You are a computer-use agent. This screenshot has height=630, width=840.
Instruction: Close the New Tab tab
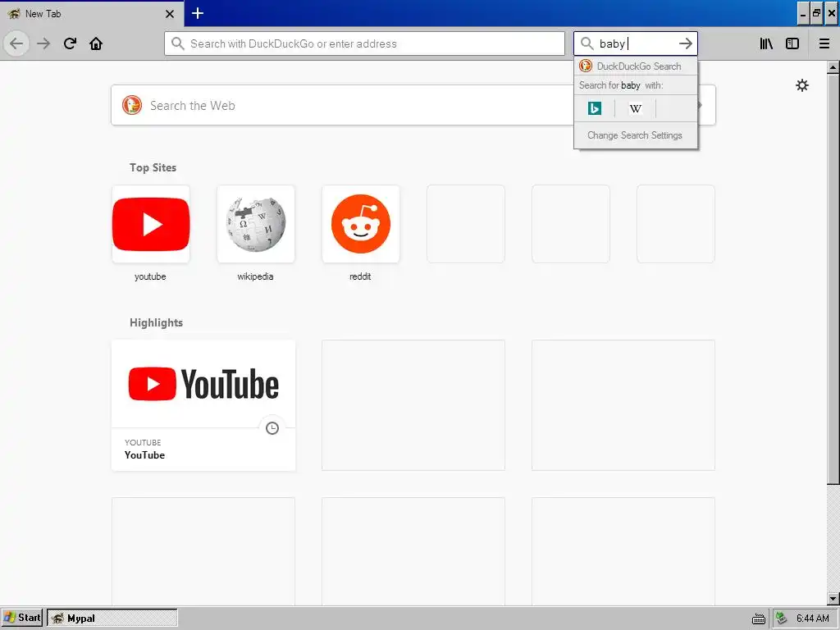click(x=170, y=14)
